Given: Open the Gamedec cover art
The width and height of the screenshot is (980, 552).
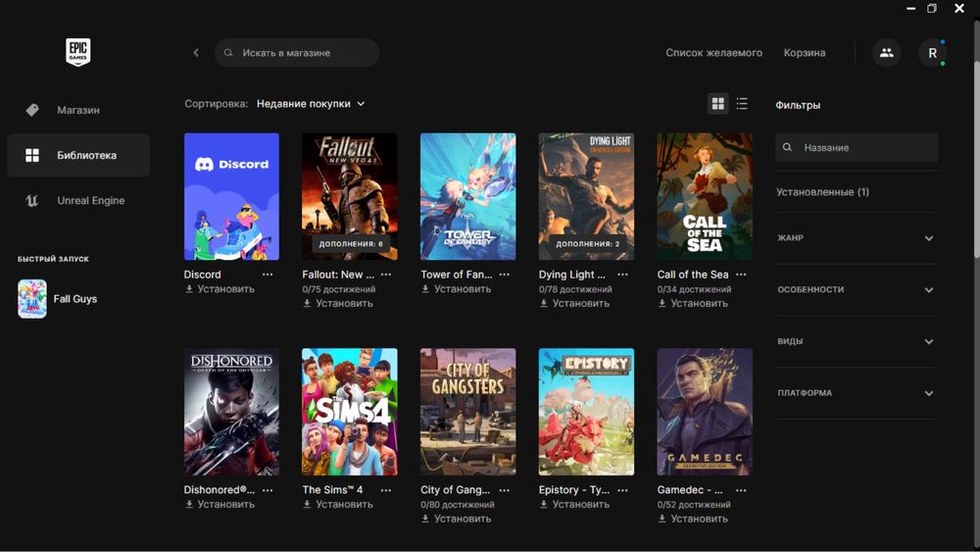Looking at the screenshot, I should [x=705, y=412].
